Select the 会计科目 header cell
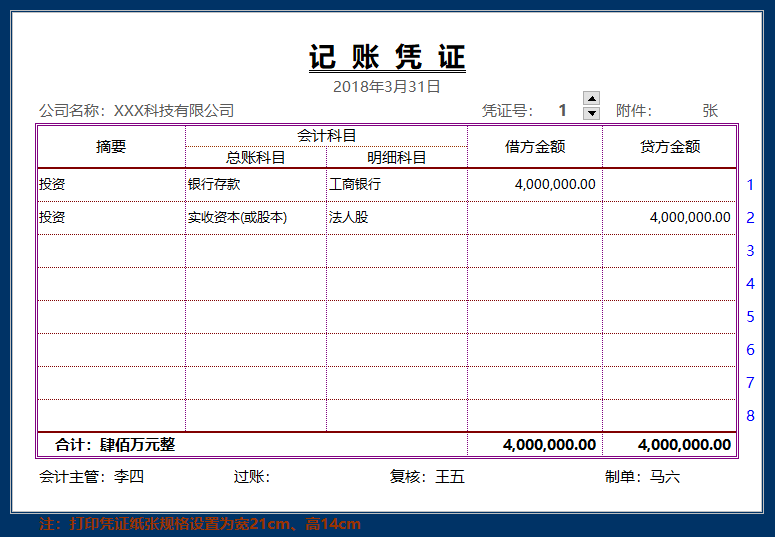775x537 pixels. point(326,136)
